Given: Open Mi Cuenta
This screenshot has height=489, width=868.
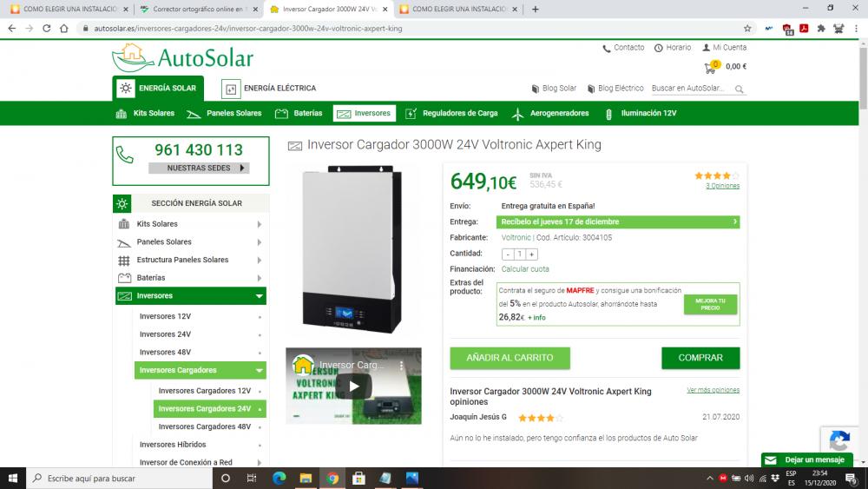Looking at the screenshot, I should coord(724,48).
